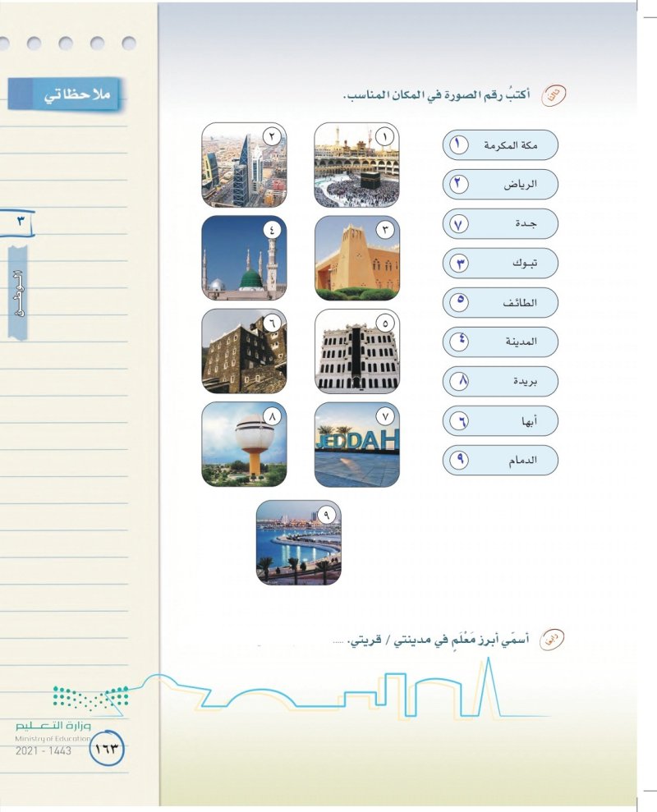Viewport: 657px width, 812px height.
Task: Click the instruction text أكتب رقم الصورة
Action: 436,95
